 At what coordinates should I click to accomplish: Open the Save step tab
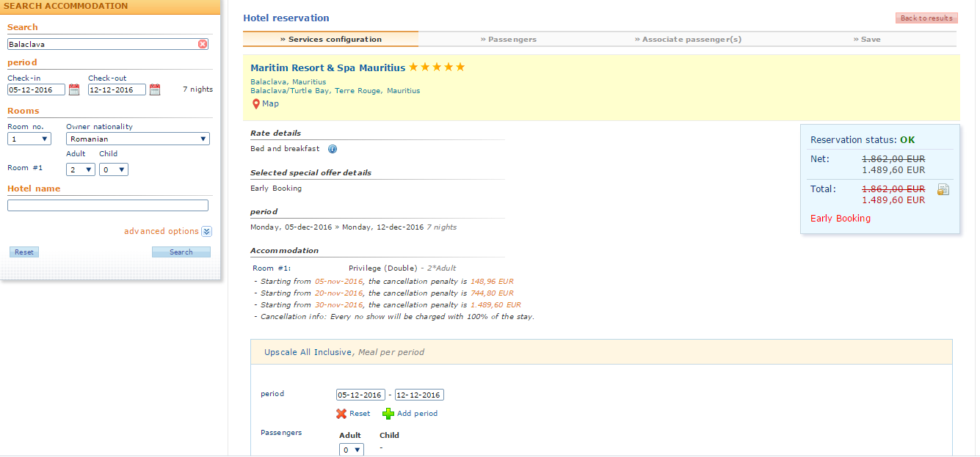pyautogui.click(x=866, y=40)
